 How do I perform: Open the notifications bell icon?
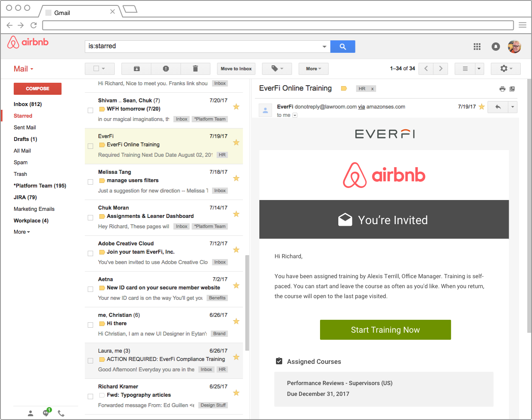(x=496, y=47)
